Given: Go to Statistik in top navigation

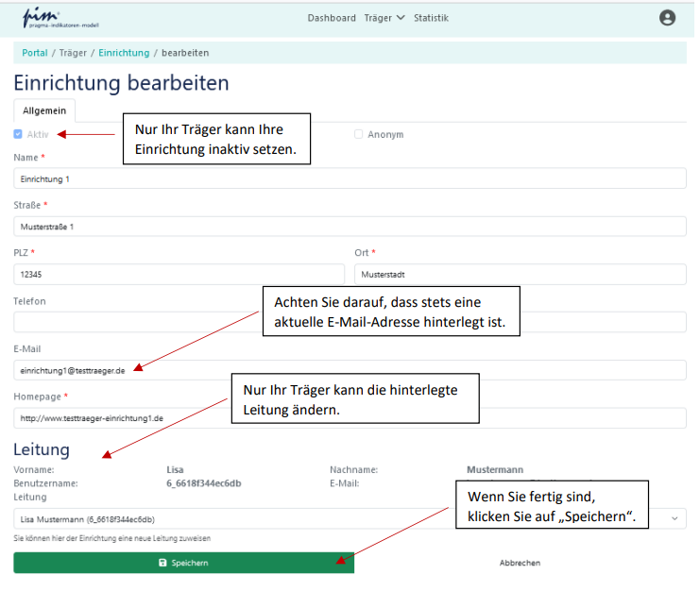Looking at the screenshot, I should click(431, 18).
